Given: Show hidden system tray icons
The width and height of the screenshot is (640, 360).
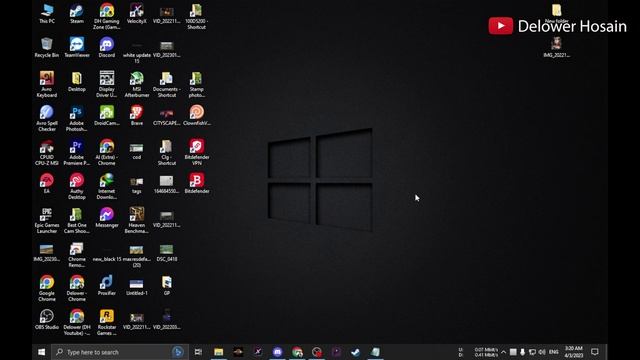Looking at the screenshot, I should tap(503, 352).
